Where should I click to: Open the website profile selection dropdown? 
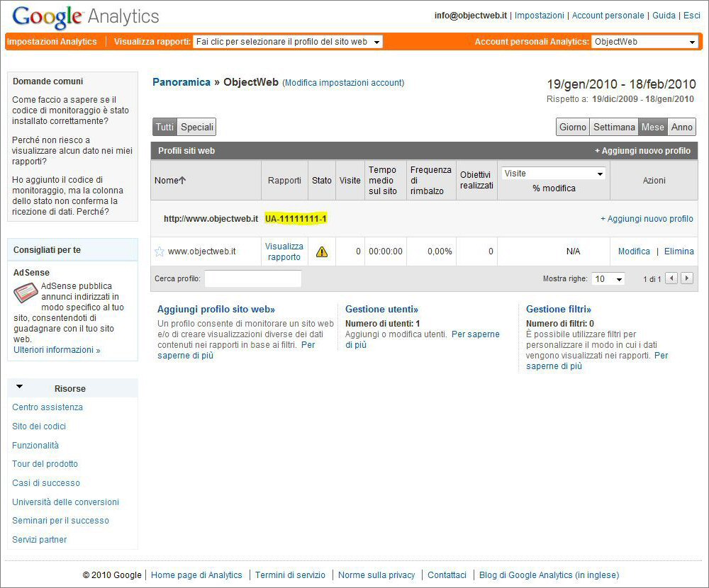[x=288, y=42]
